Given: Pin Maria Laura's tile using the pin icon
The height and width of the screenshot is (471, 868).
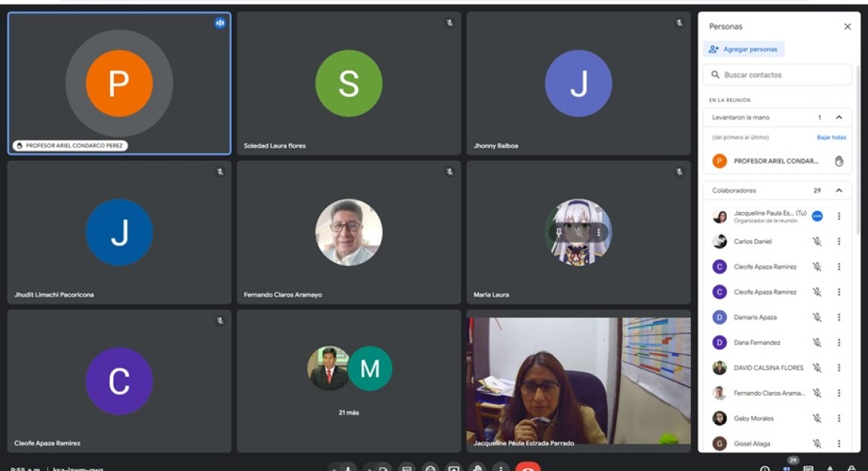Looking at the screenshot, I should 559,232.
